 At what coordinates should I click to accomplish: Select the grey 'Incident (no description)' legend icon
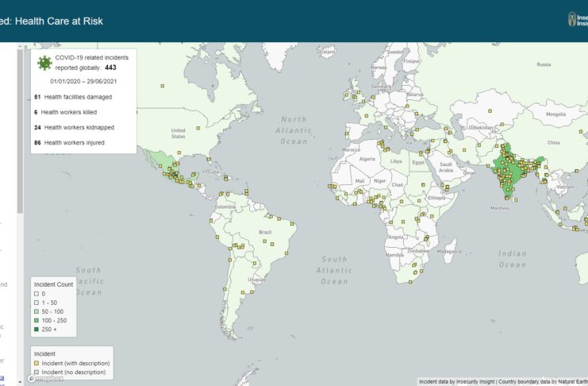(37, 372)
